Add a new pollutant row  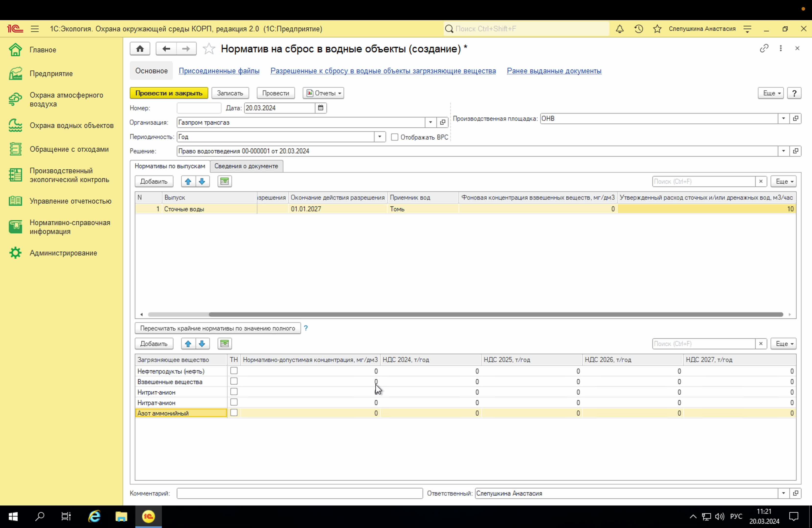154,344
